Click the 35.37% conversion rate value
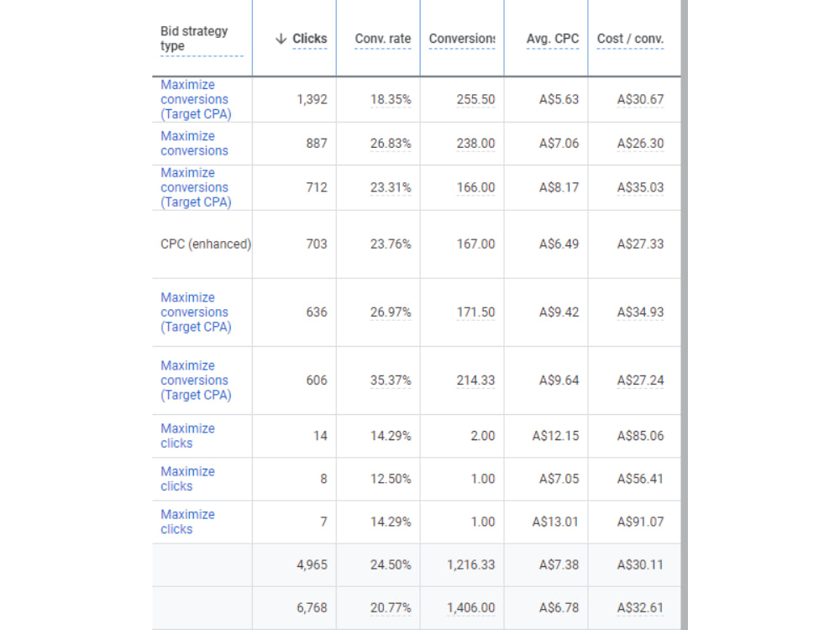840x630 pixels. coord(391,381)
